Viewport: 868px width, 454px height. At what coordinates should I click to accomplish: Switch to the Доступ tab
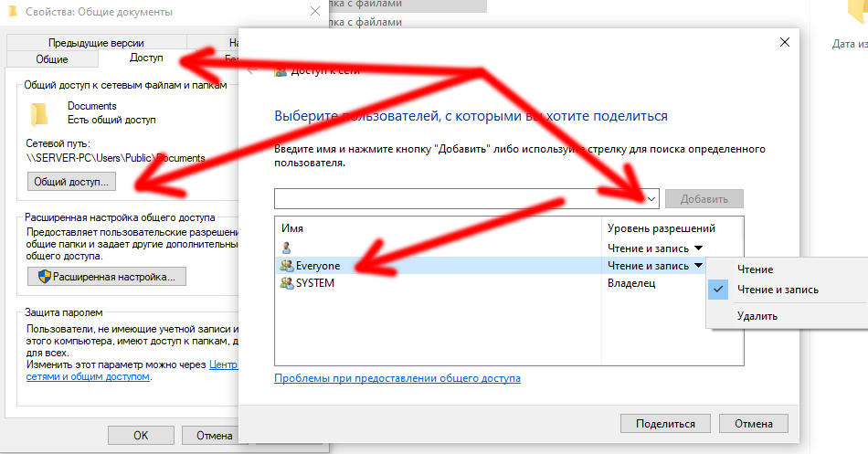(x=146, y=58)
